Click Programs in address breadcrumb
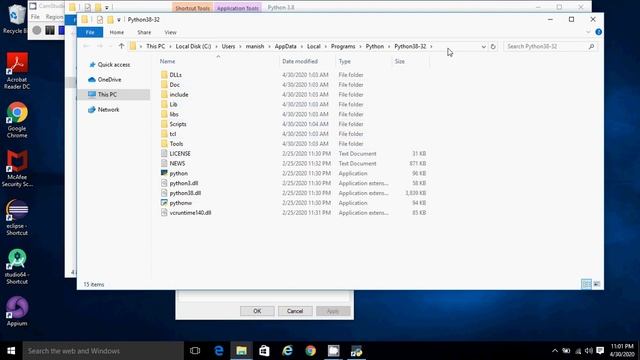The image size is (640, 360). coord(343,47)
